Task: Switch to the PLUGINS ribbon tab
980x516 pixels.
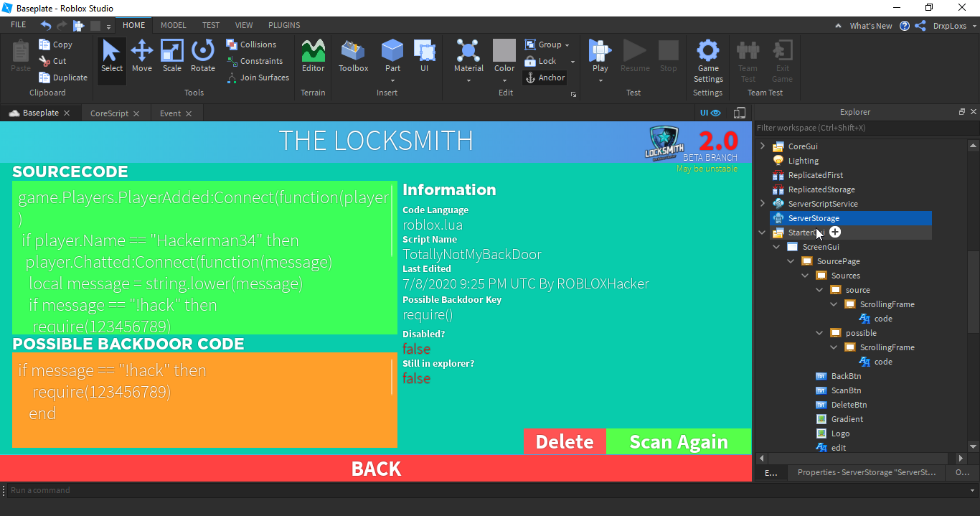Action: click(x=284, y=25)
